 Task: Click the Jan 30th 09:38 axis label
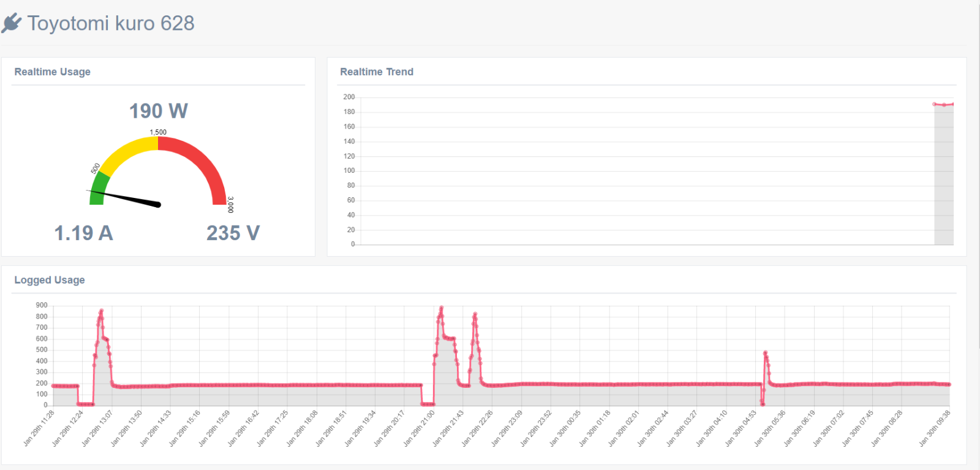tap(935, 428)
